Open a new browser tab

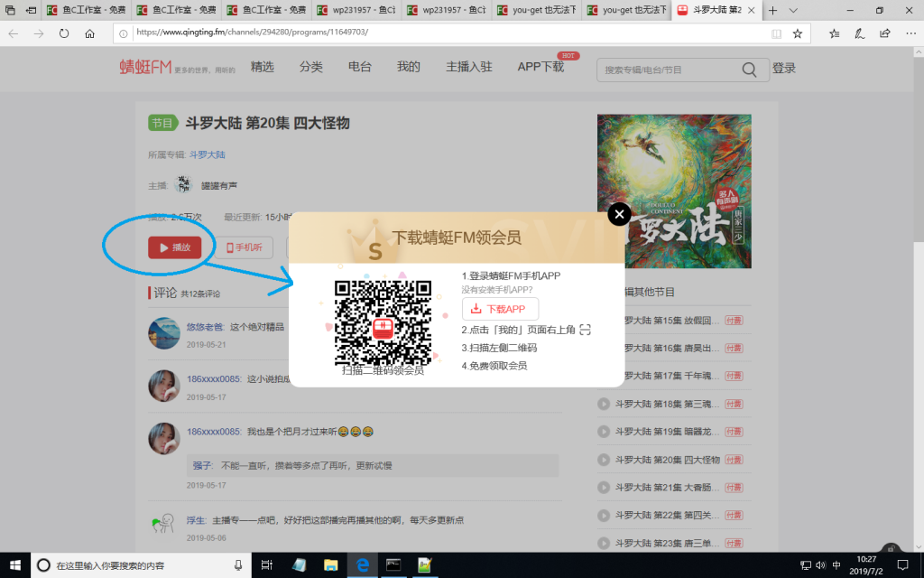tap(772, 10)
